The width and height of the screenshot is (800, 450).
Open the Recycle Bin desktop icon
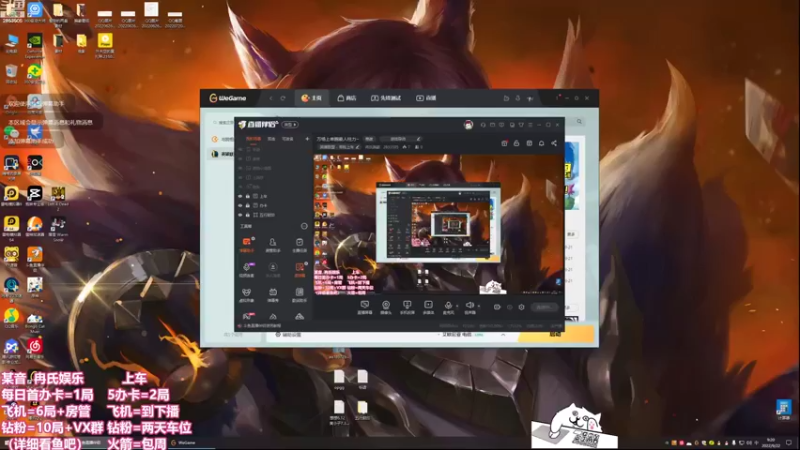(11, 74)
